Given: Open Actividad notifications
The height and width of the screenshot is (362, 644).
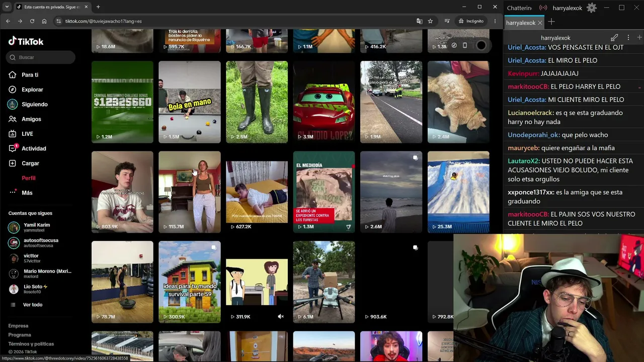Looking at the screenshot, I should (x=34, y=149).
